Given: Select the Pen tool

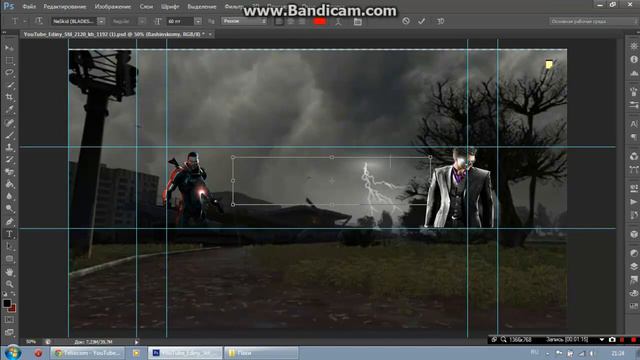Looking at the screenshot, I should [9, 222].
